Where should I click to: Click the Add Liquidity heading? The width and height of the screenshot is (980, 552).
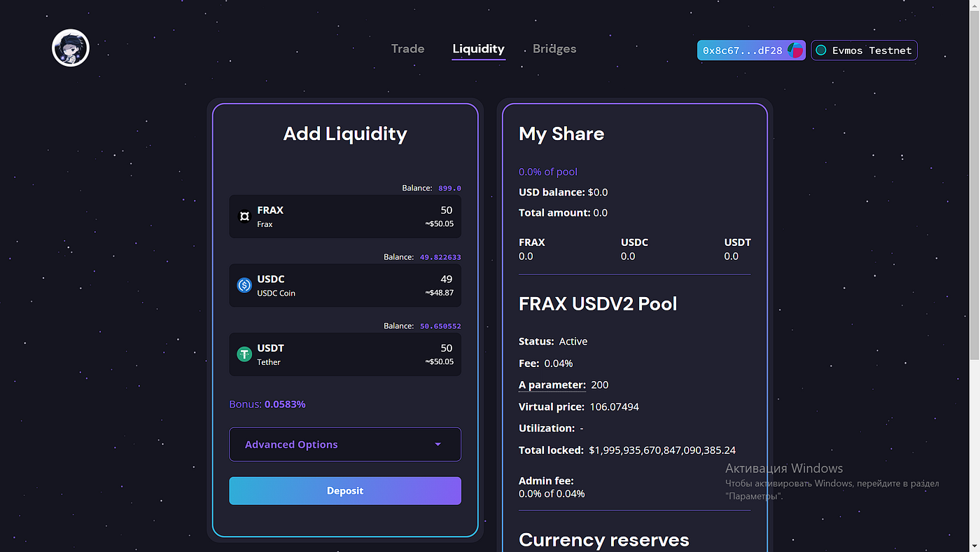(345, 134)
